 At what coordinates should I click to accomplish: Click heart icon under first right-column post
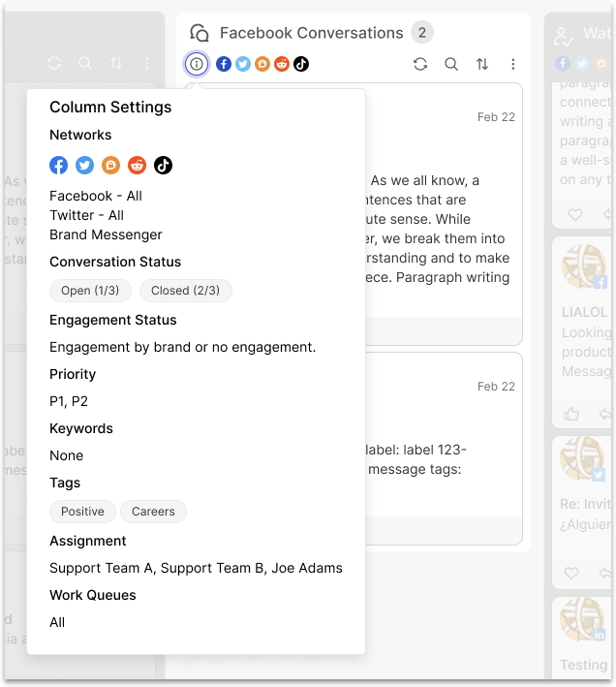point(575,215)
